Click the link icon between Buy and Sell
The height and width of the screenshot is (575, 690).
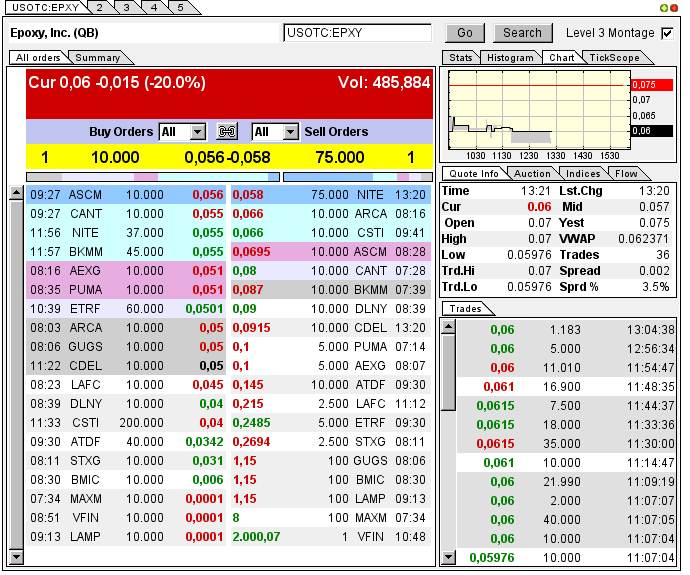click(x=227, y=132)
